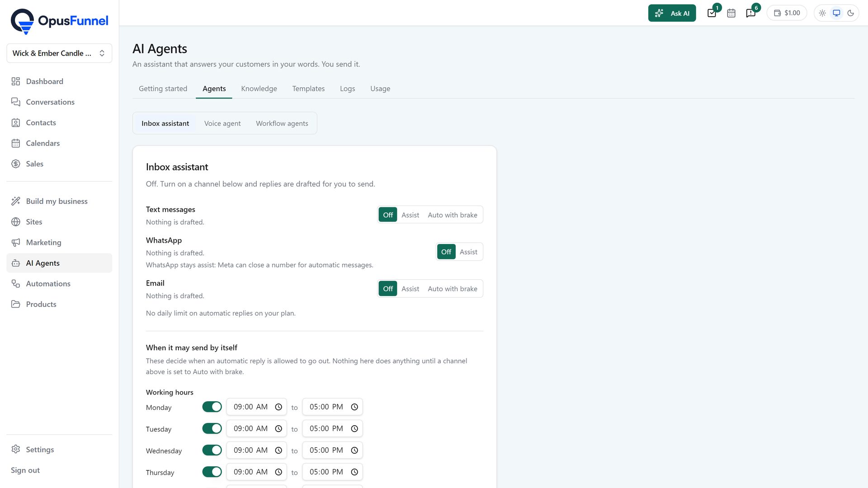Select the Workflow agents sub-tab

click(282, 123)
